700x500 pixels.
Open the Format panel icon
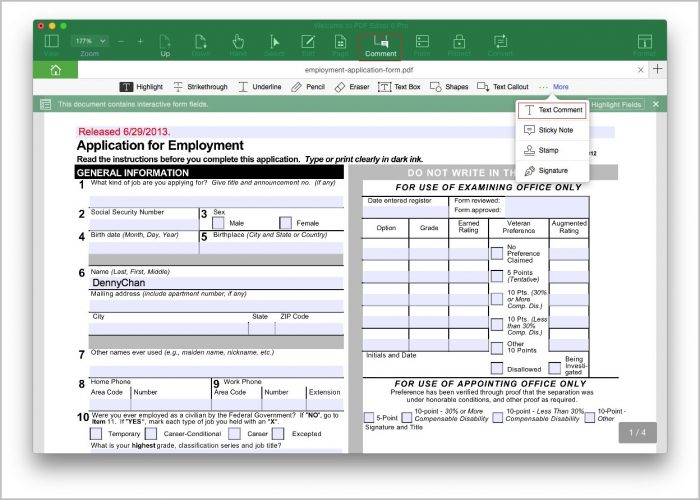(x=645, y=42)
